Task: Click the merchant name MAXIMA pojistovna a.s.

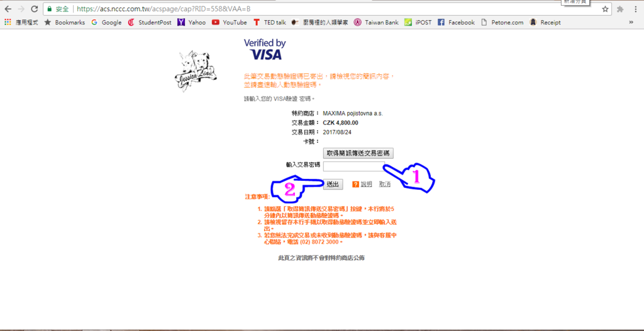Action: point(353,114)
